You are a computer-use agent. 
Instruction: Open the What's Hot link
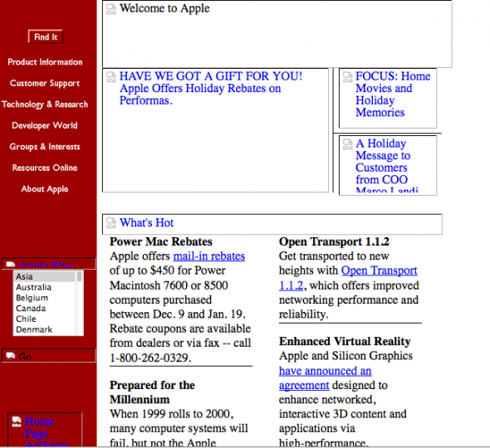(x=146, y=223)
